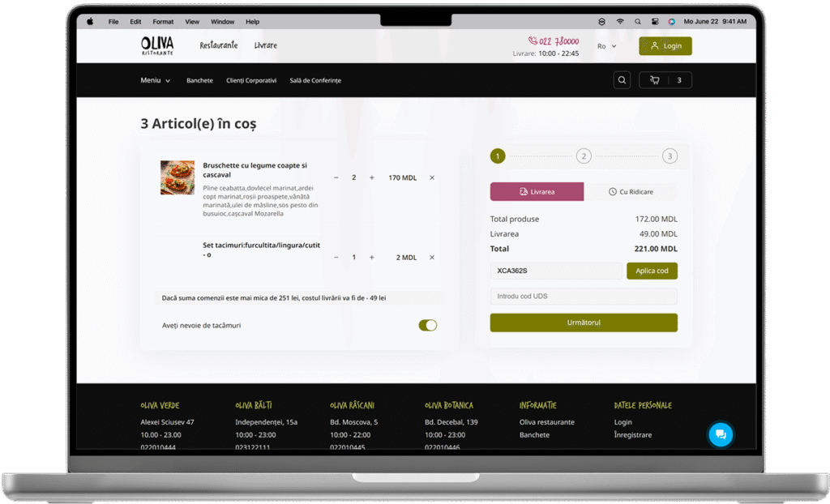This screenshot has height=504, width=830.
Task: Select the Livrarea delivery option
Action: pos(537,192)
